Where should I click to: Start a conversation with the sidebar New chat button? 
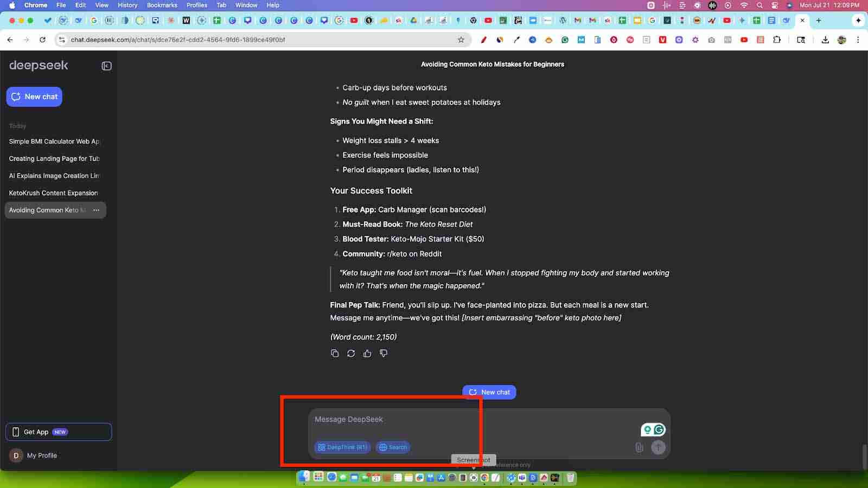34,97
